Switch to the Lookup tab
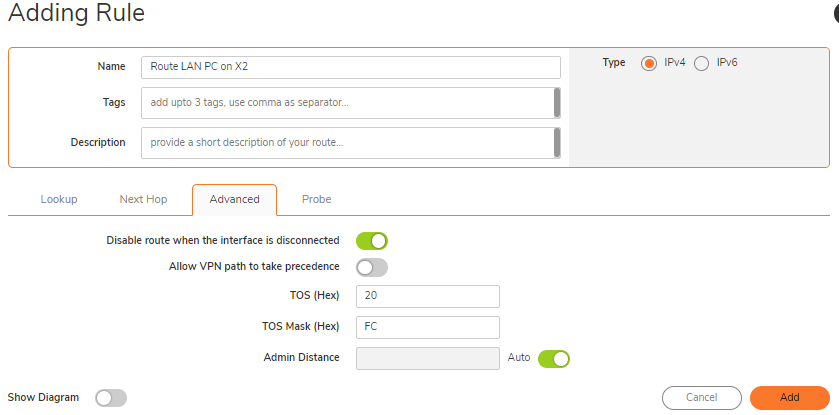The image size is (839, 415). coord(59,199)
